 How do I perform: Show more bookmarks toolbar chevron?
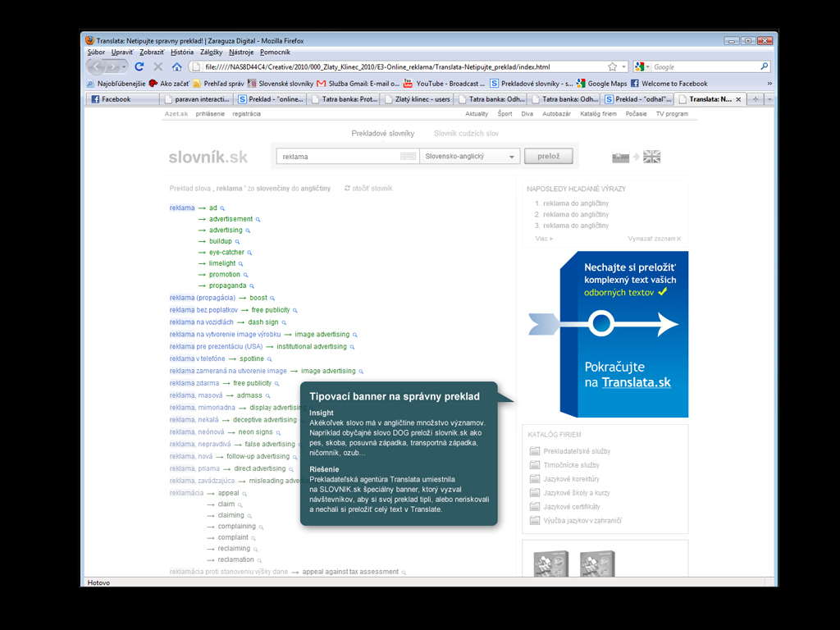(x=769, y=84)
